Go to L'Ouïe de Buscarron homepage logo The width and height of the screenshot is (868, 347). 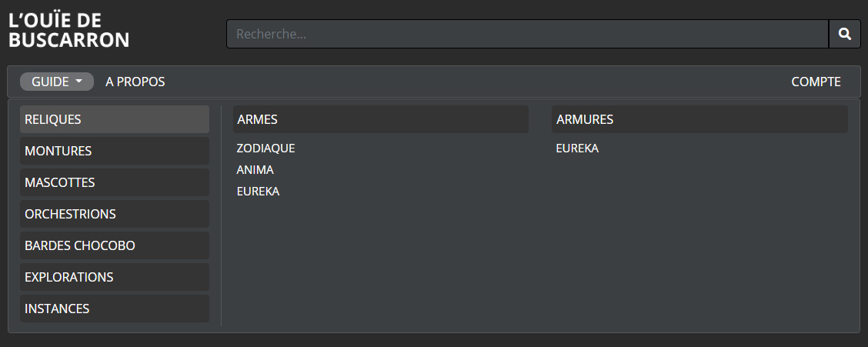point(68,31)
